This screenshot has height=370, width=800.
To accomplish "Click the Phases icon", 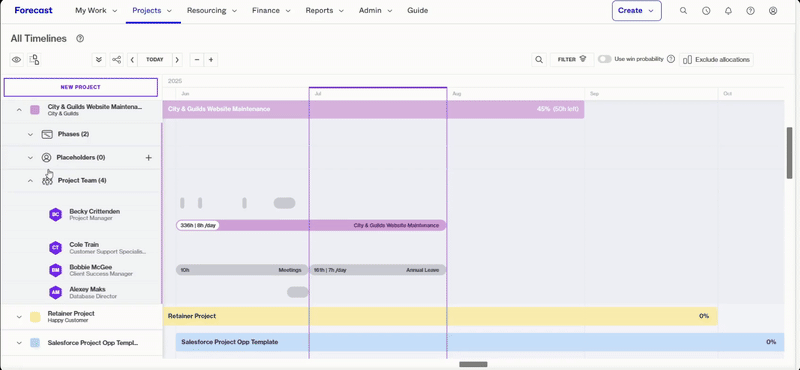I will [47, 134].
